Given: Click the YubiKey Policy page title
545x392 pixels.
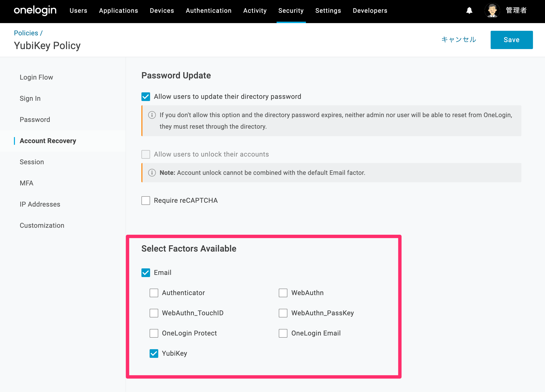Looking at the screenshot, I should click(x=47, y=46).
